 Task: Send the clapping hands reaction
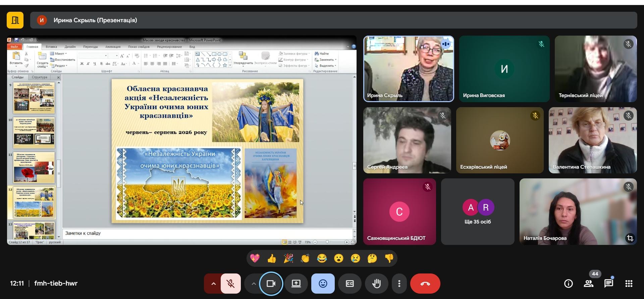[305, 258]
